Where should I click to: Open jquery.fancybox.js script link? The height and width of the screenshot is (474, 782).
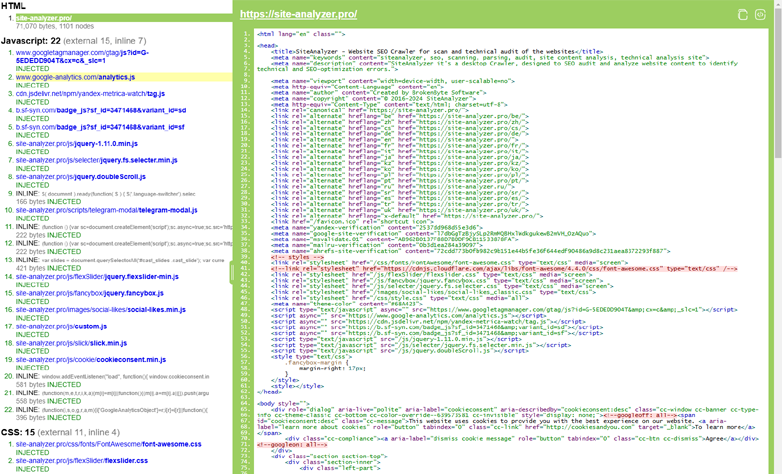90,293
